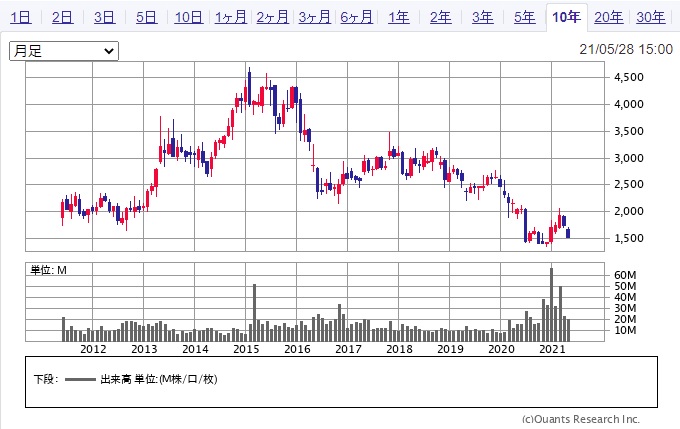
Task: Switch to the 2日 period tab
Action: tap(62, 17)
